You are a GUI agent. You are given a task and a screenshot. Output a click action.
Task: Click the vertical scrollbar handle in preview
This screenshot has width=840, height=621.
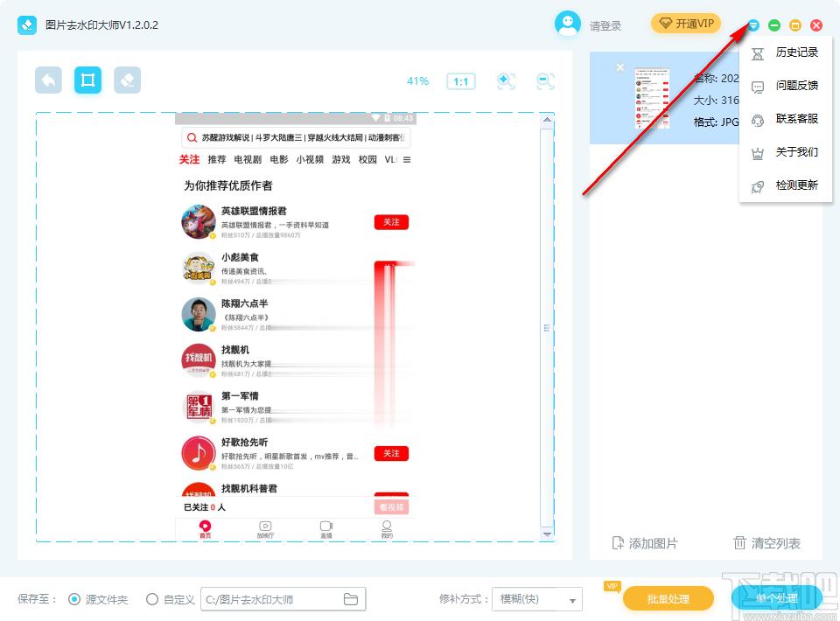(x=547, y=327)
